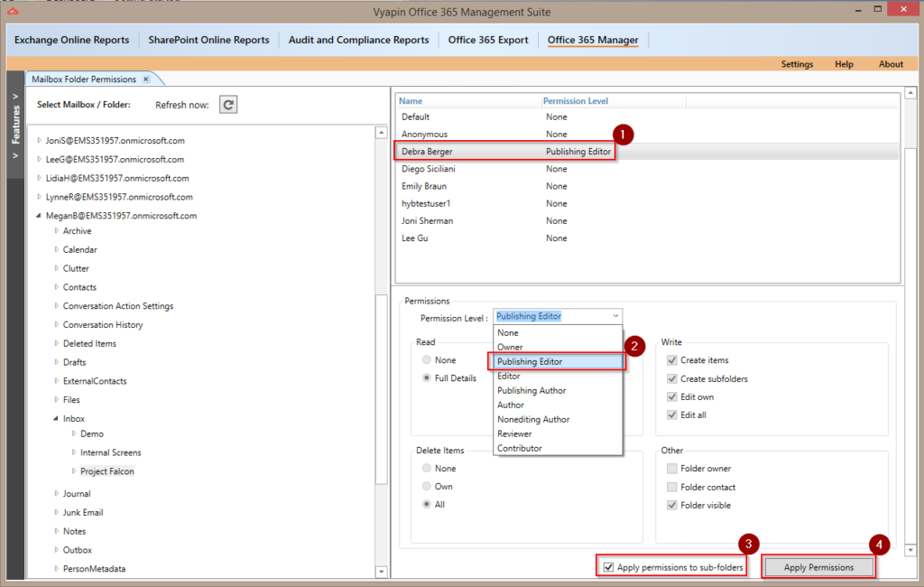This screenshot has width=924, height=587.
Task: Open SharePoint Online Reports menu
Action: pyautogui.click(x=208, y=40)
